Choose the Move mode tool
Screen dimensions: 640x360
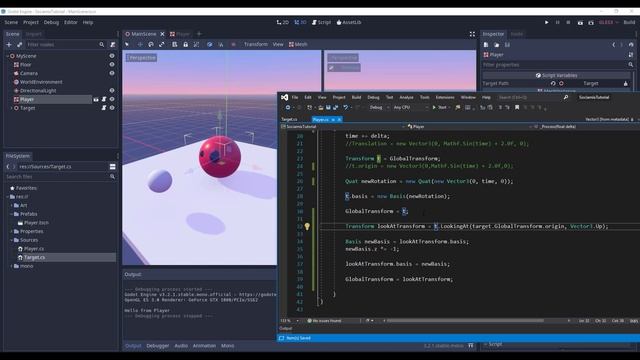140,44
